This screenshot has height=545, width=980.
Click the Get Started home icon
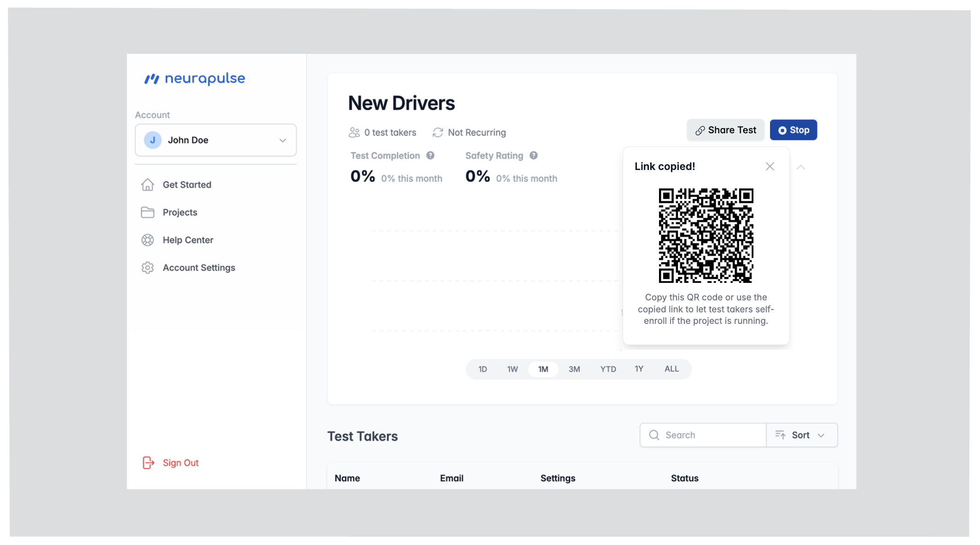147,185
